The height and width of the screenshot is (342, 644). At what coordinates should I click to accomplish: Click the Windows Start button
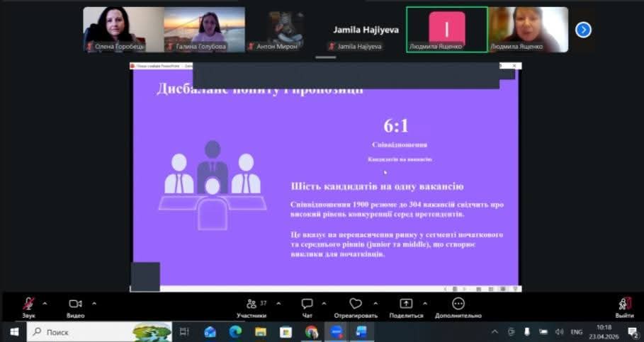click(13, 331)
